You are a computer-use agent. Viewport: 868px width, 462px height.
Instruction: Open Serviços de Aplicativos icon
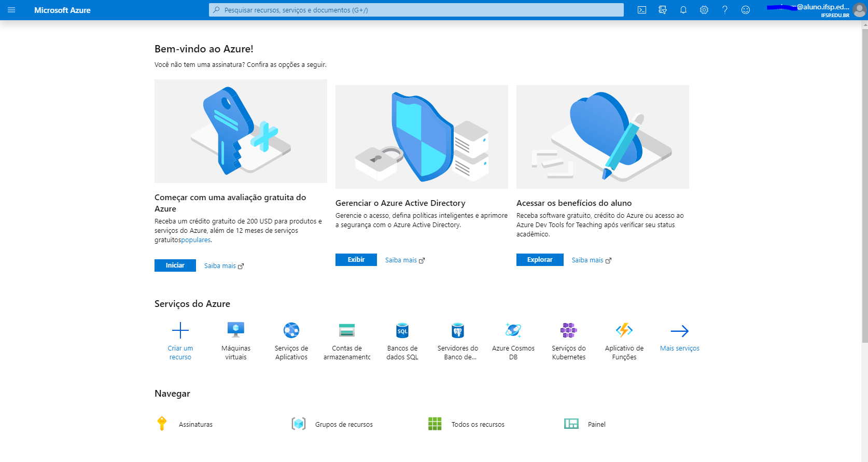pyautogui.click(x=291, y=330)
